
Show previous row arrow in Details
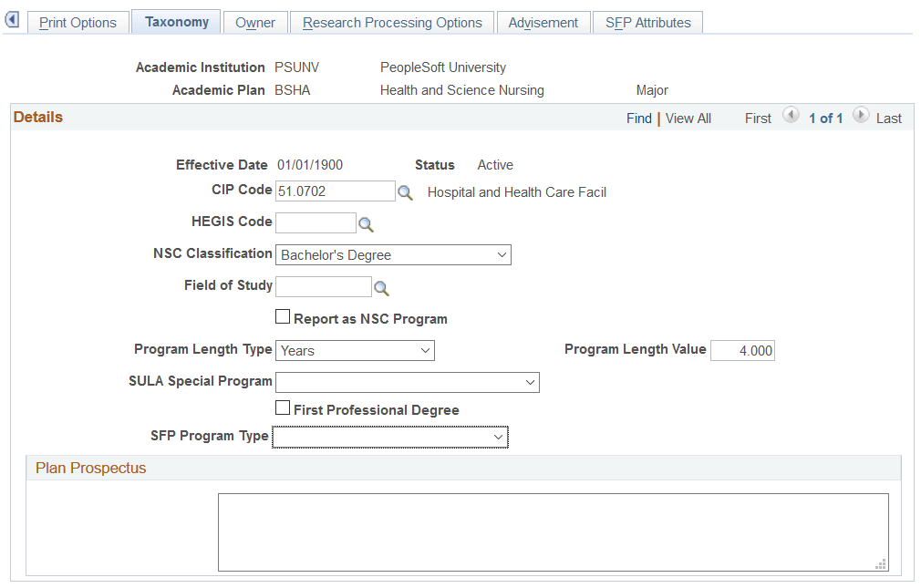pos(791,115)
